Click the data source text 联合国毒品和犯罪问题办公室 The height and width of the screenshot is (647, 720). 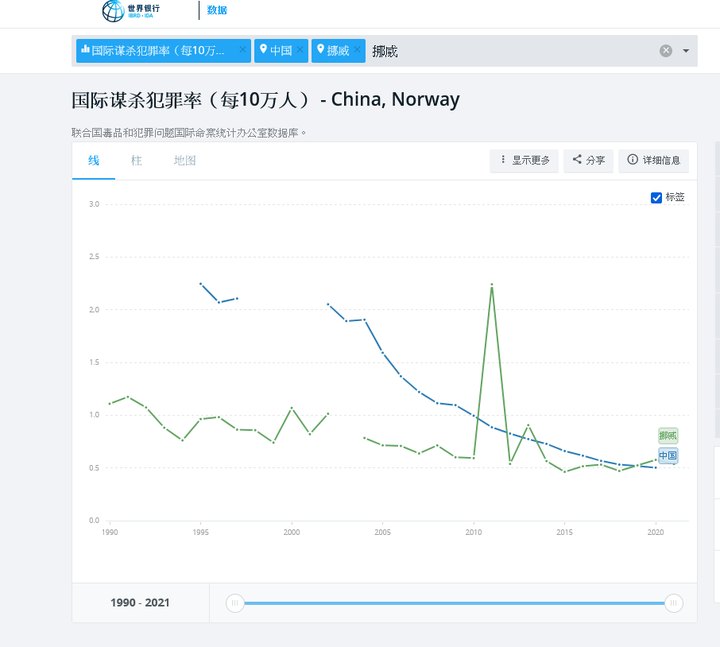(188, 133)
